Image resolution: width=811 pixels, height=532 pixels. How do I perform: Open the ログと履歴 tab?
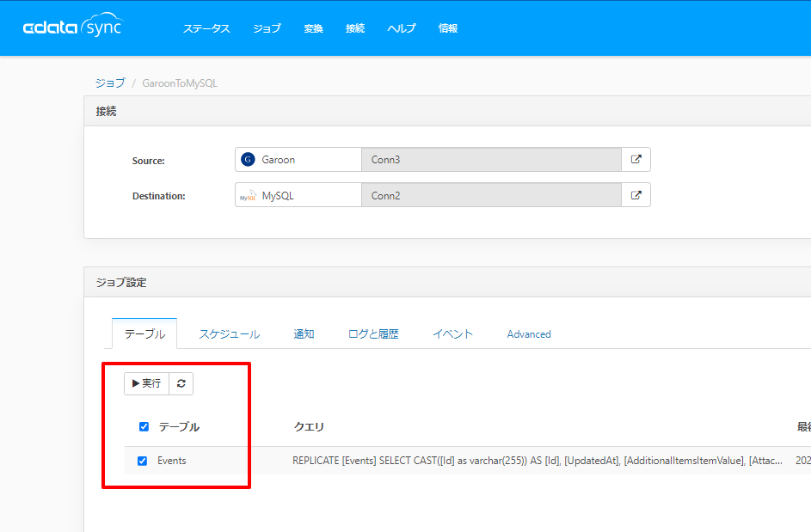(373, 334)
